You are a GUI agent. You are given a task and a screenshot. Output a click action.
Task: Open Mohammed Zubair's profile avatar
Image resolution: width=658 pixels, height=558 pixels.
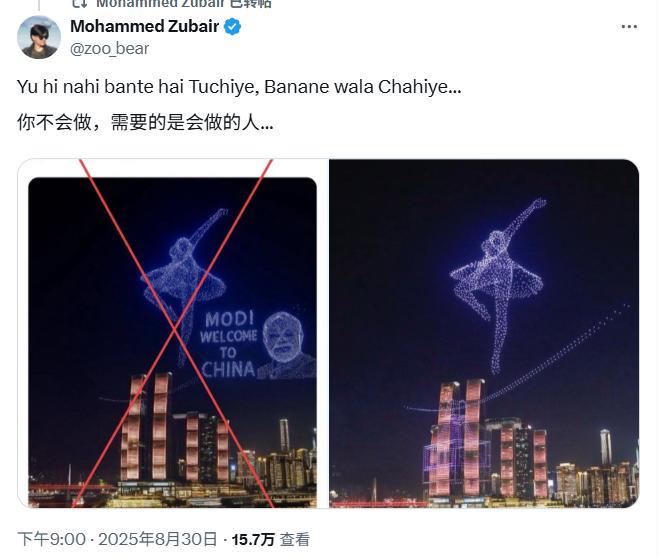[x=39, y=37]
